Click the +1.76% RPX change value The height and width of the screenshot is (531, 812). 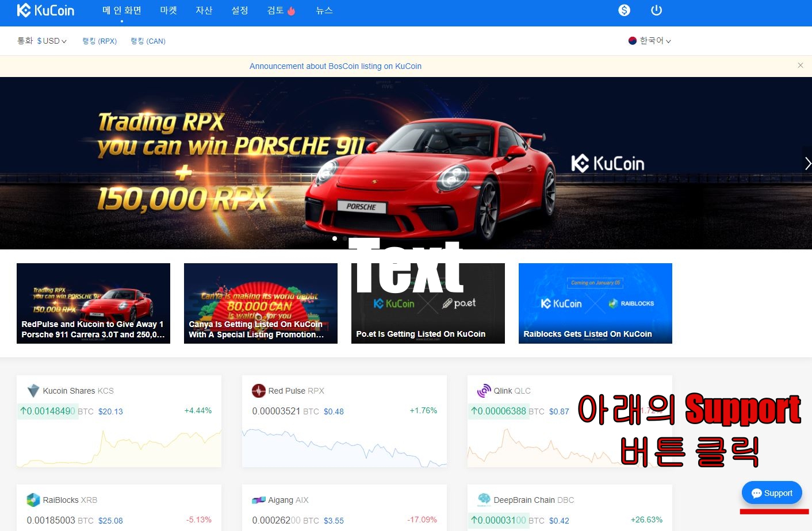click(x=423, y=410)
